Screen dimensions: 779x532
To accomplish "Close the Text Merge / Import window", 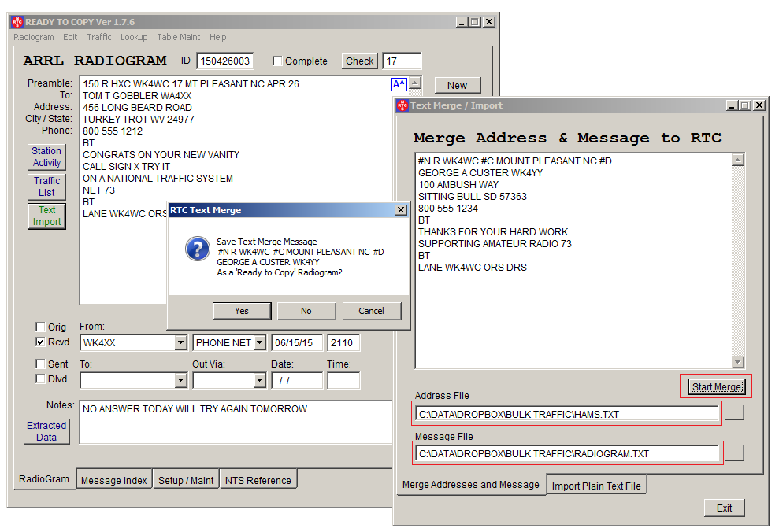I will (x=759, y=105).
